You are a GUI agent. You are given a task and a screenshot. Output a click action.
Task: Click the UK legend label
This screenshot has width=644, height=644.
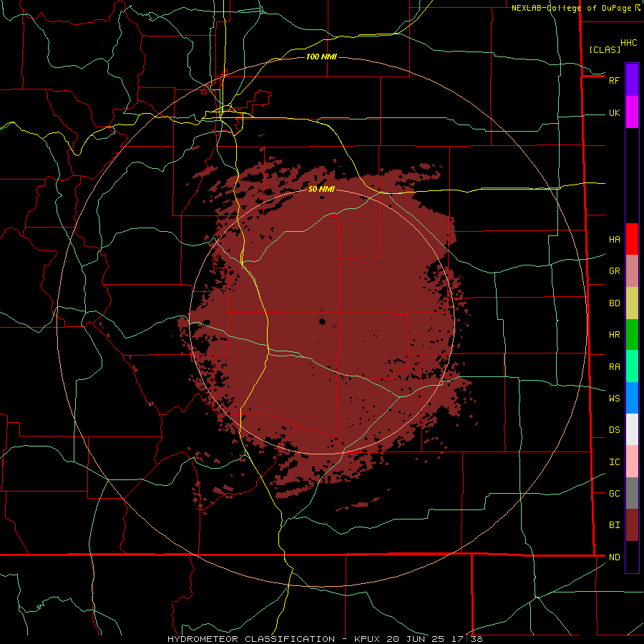(x=614, y=112)
